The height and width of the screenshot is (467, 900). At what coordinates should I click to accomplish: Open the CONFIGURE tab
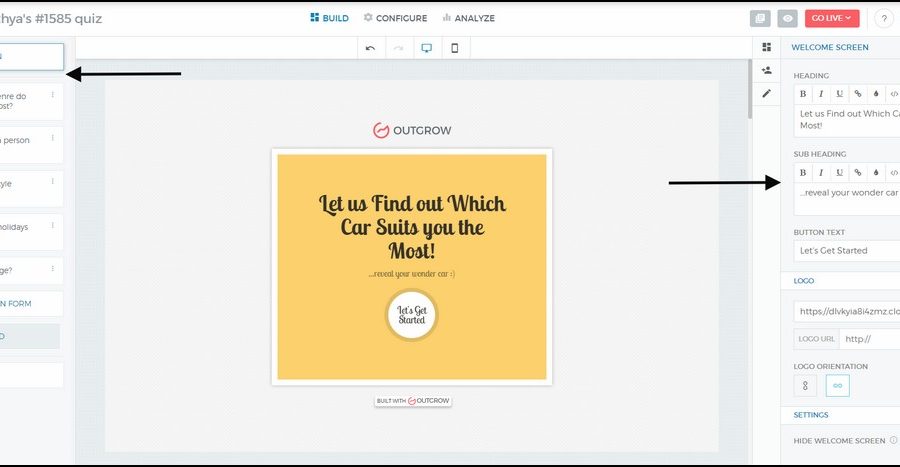[395, 18]
